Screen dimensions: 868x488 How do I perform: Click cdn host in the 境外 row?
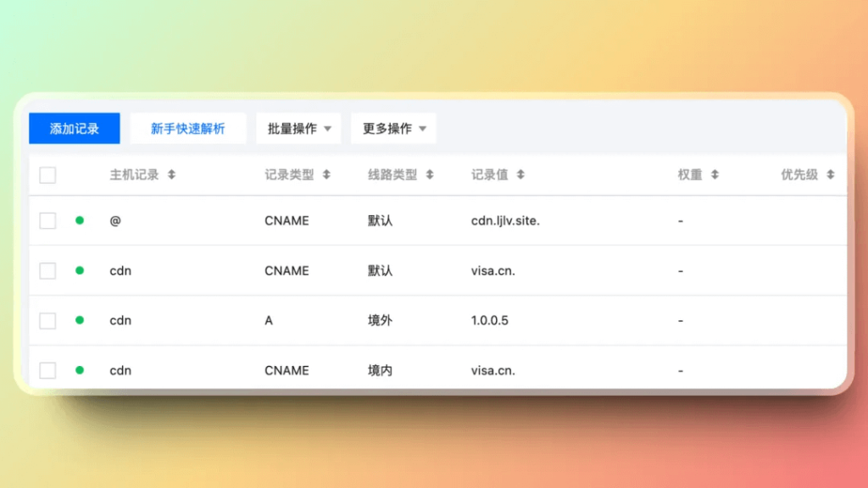click(x=120, y=320)
